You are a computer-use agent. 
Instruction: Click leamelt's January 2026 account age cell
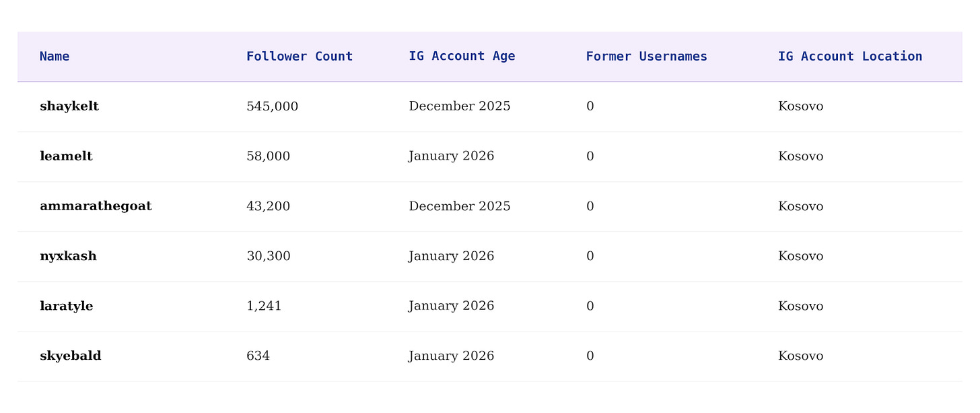451,156
